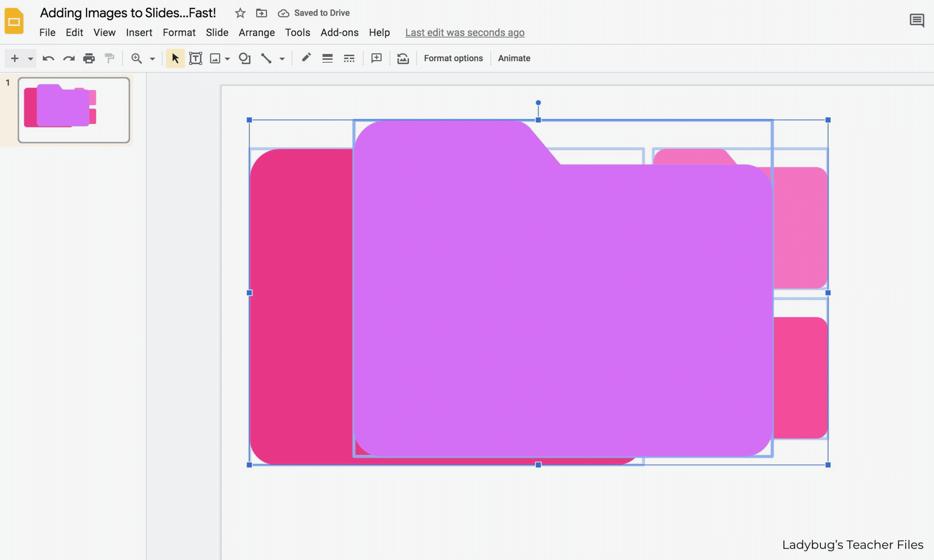Click the slide thumbnail in panel
Image resolution: width=934 pixels, height=560 pixels.
pos(73,109)
